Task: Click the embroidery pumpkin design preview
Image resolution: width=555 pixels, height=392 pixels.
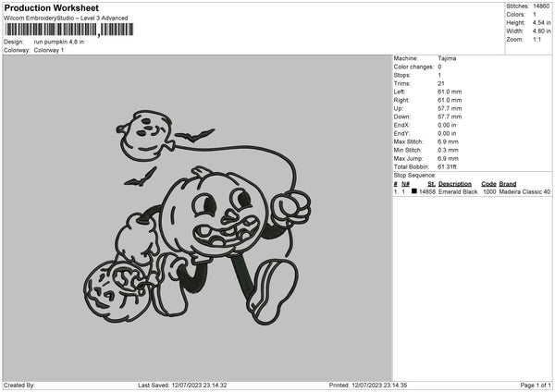Action: pos(198,217)
